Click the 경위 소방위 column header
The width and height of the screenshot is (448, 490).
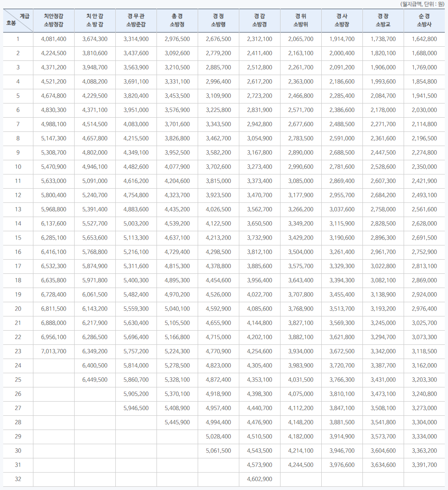coord(301,20)
